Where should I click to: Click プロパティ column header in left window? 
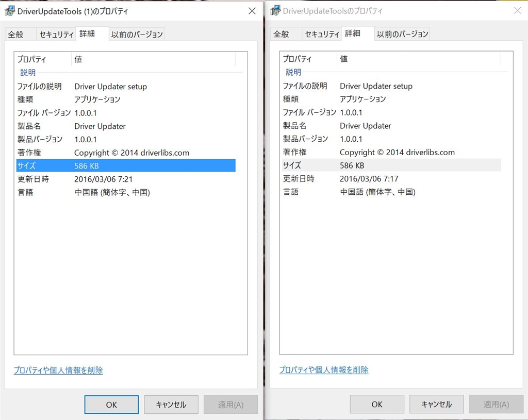pyautogui.click(x=43, y=59)
